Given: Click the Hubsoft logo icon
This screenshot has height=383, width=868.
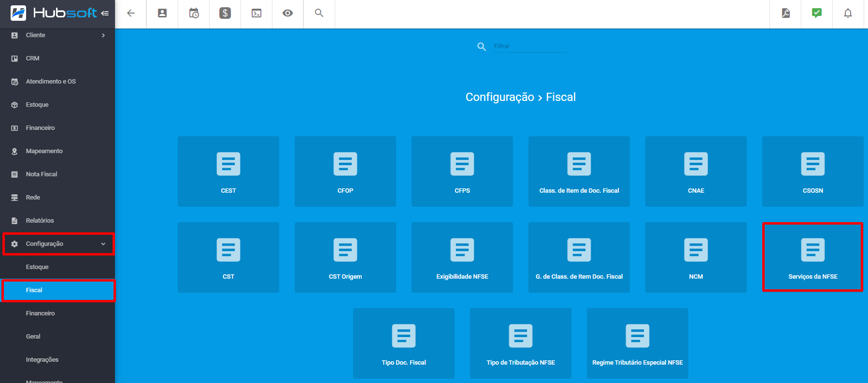Looking at the screenshot, I should 18,13.
